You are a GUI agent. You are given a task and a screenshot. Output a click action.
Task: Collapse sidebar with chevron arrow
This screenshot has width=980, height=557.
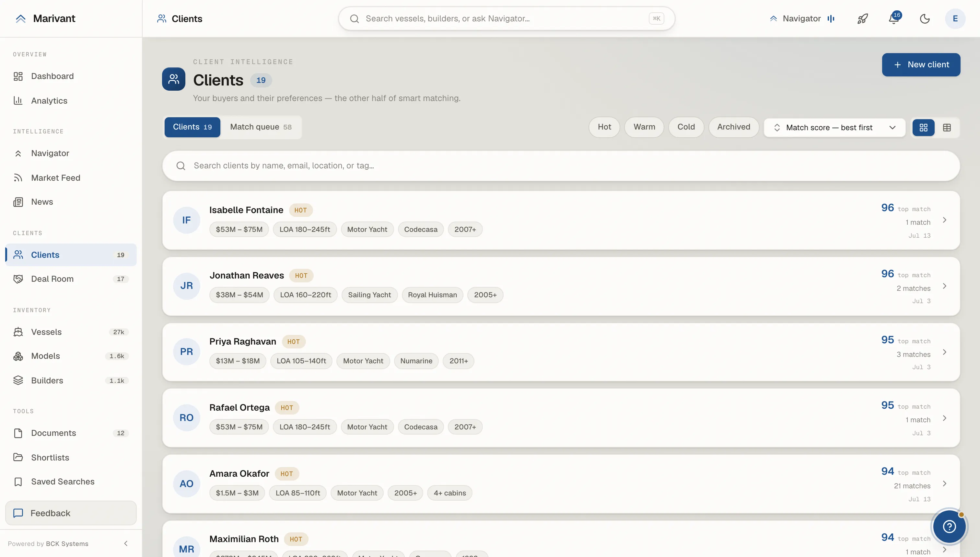125,544
